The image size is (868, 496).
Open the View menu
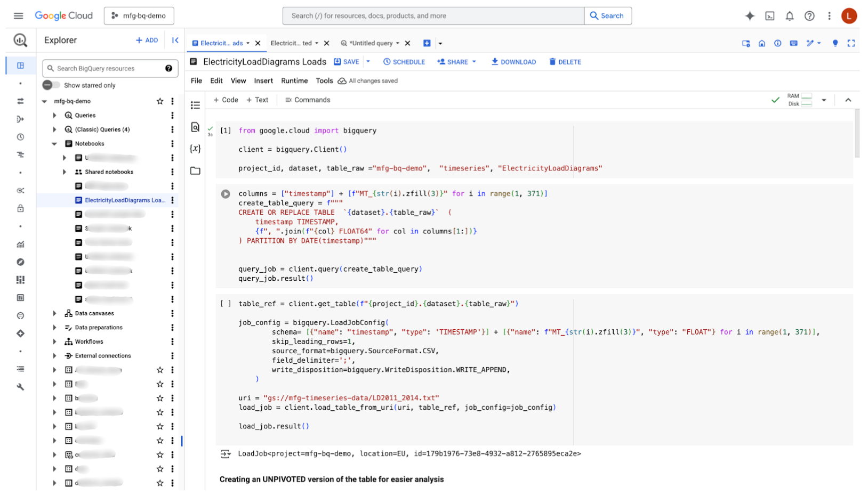238,81
